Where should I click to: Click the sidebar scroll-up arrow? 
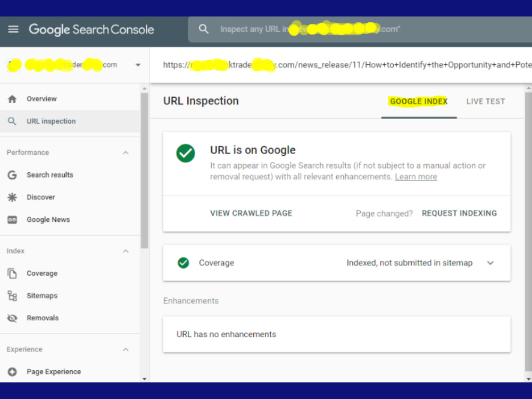(145, 88)
